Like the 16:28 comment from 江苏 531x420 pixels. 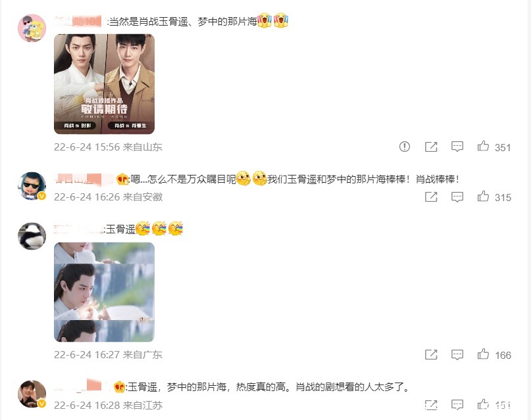(483, 404)
